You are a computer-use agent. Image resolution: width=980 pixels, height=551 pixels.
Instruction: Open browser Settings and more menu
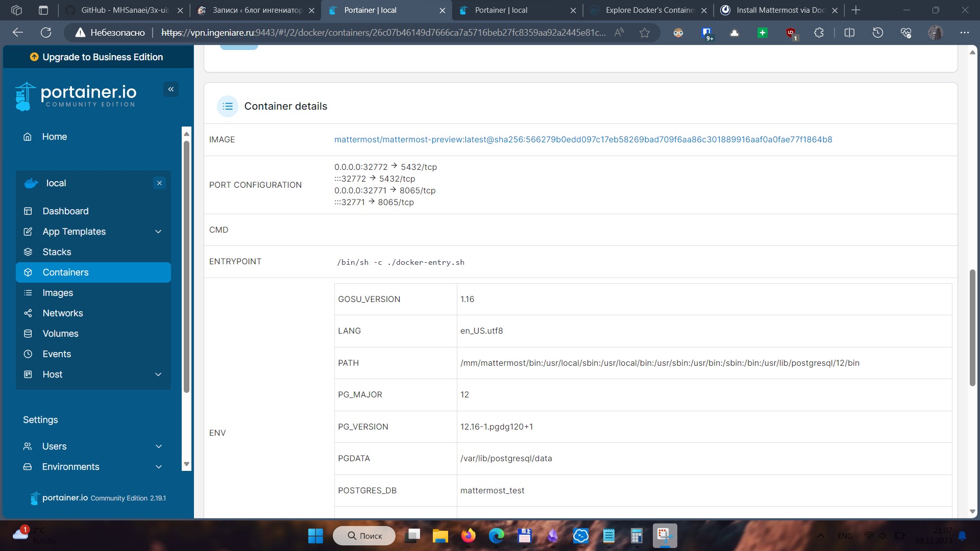point(964,33)
